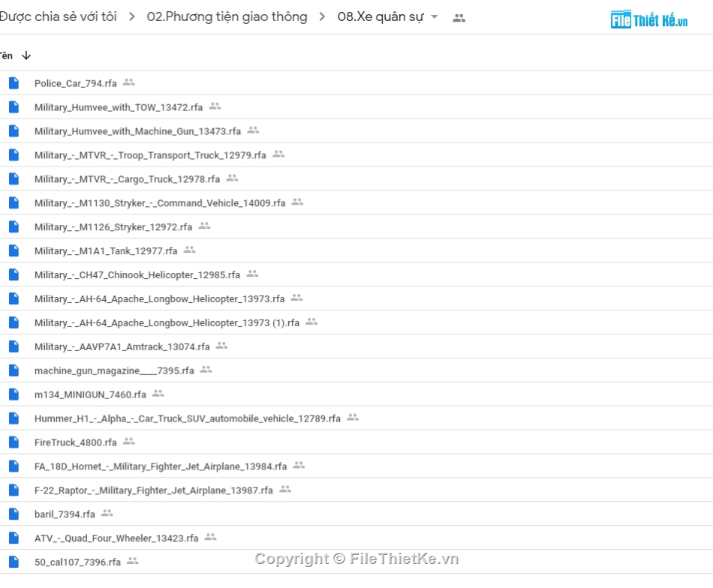Screen dimensions: 713x588
Task: Click the file icon for MTVR Troop_Transport_Truck_12979.rfa
Action: [14, 155]
